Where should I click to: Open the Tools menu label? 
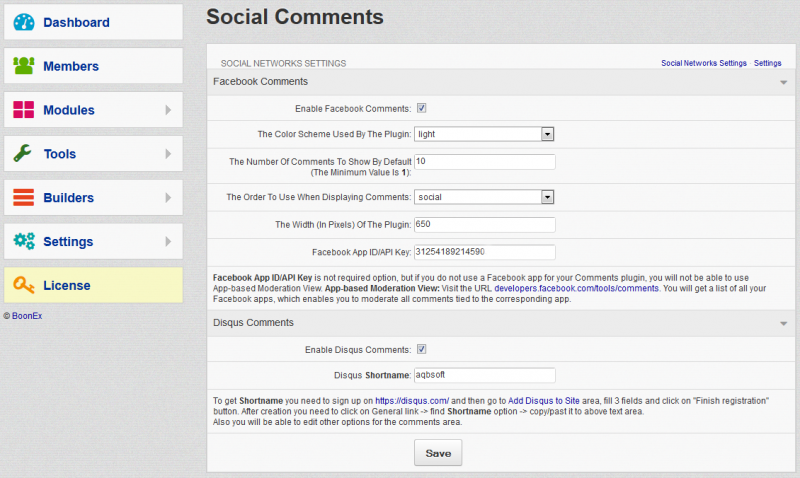click(60, 154)
